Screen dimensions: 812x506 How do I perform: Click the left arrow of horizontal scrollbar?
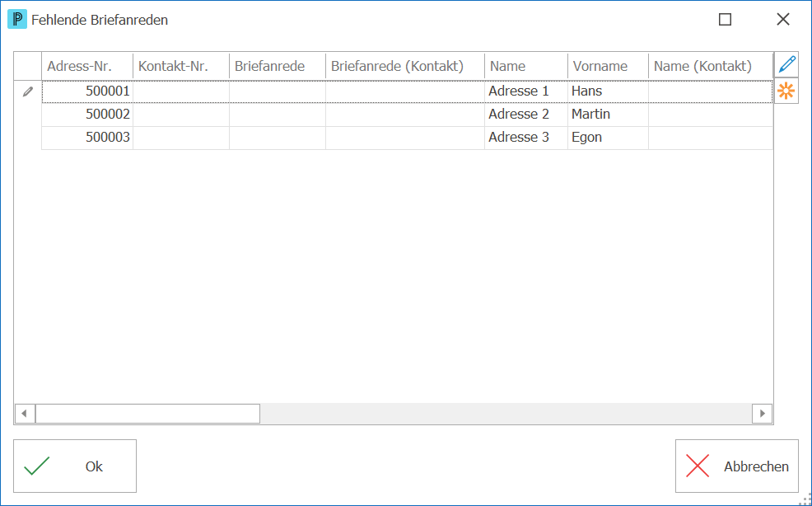(25, 414)
